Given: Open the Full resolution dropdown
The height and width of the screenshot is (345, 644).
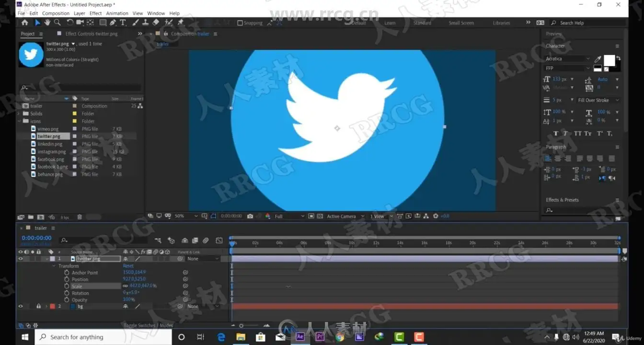Looking at the screenshot, I should [x=289, y=216].
